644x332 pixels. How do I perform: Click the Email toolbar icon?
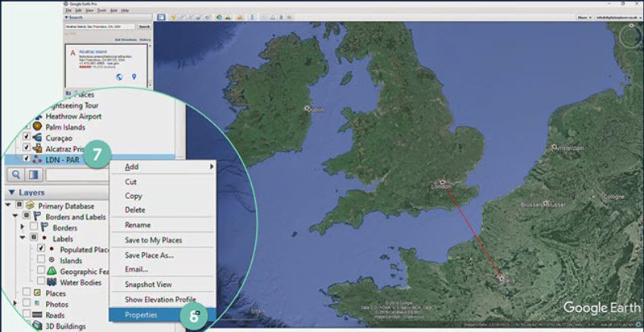[x=264, y=17]
